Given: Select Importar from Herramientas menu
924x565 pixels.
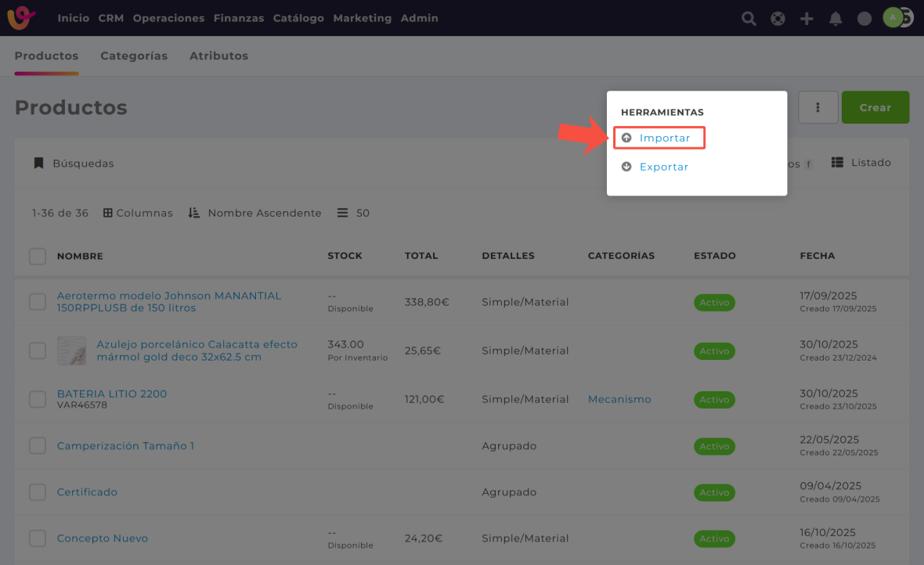Looking at the screenshot, I should pyautogui.click(x=664, y=139).
